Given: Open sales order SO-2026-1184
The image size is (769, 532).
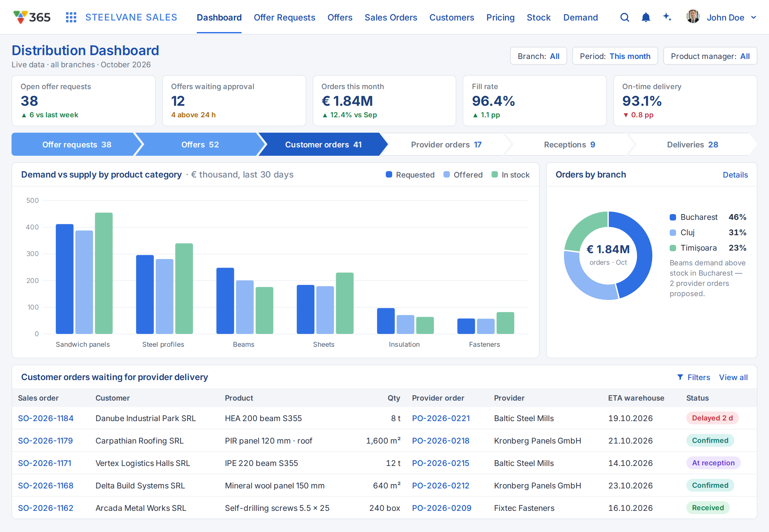Looking at the screenshot, I should pos(45,418).
